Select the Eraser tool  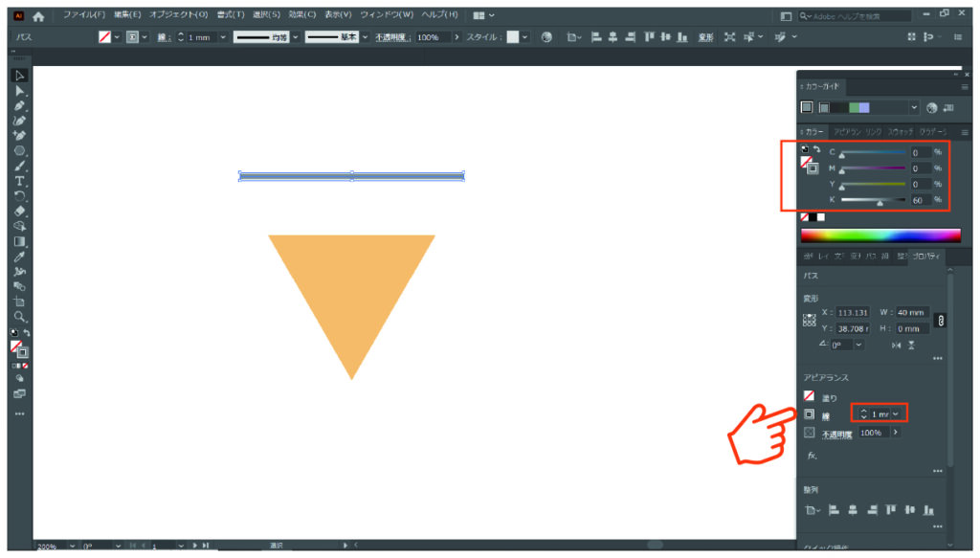pyautogui.click(x=19, y=212)
